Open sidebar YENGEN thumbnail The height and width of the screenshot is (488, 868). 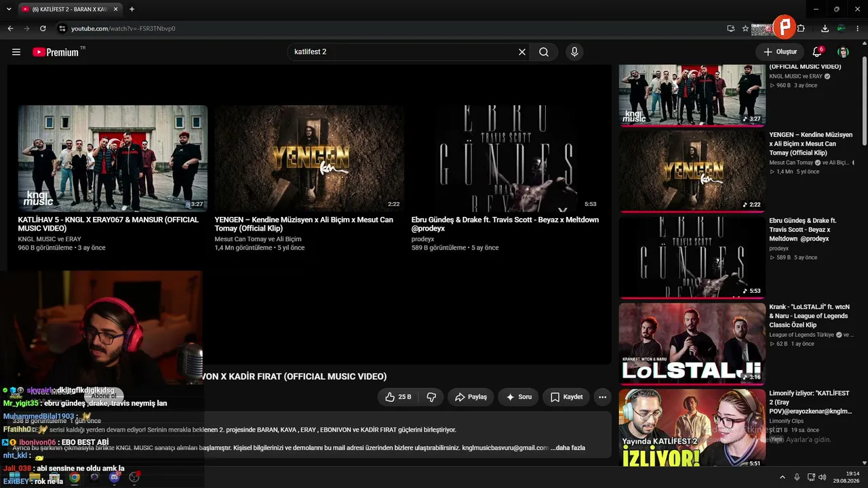692,170
